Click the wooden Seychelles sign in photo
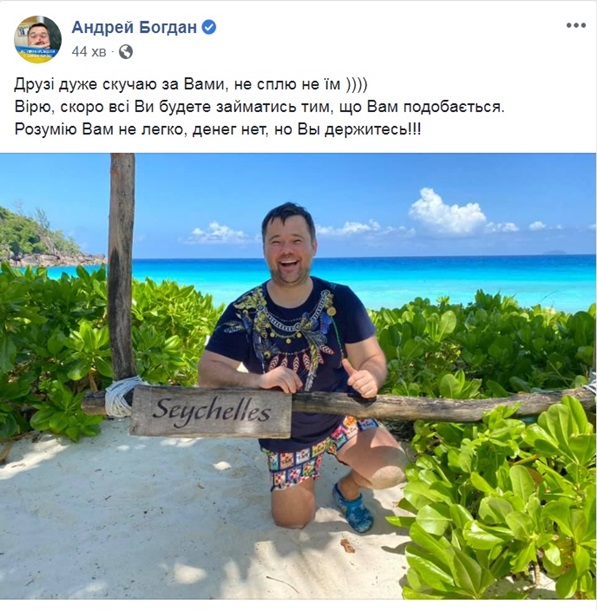 210,411
